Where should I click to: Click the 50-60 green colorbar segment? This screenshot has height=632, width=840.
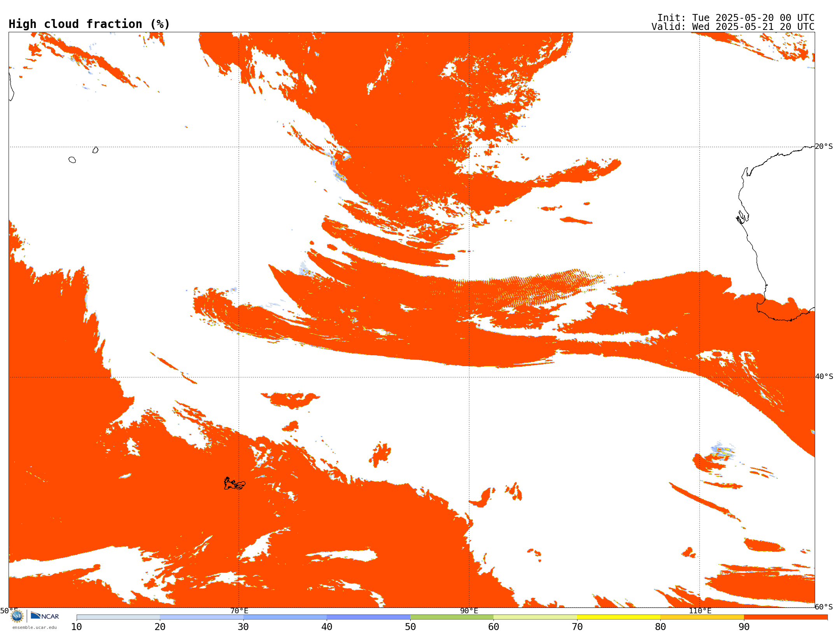tap(452, 617)
